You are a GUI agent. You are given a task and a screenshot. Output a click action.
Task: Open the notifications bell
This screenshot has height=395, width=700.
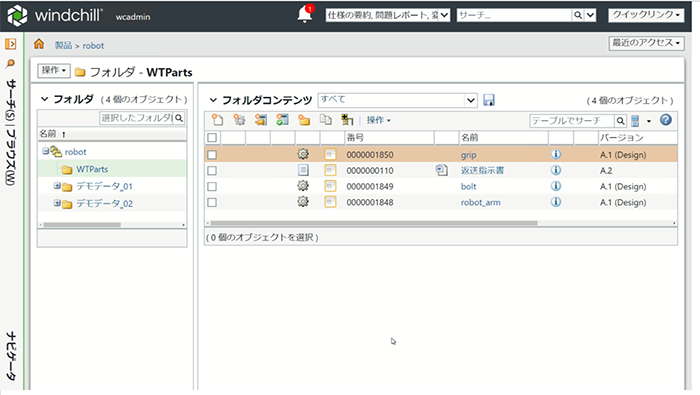point(304,15)
